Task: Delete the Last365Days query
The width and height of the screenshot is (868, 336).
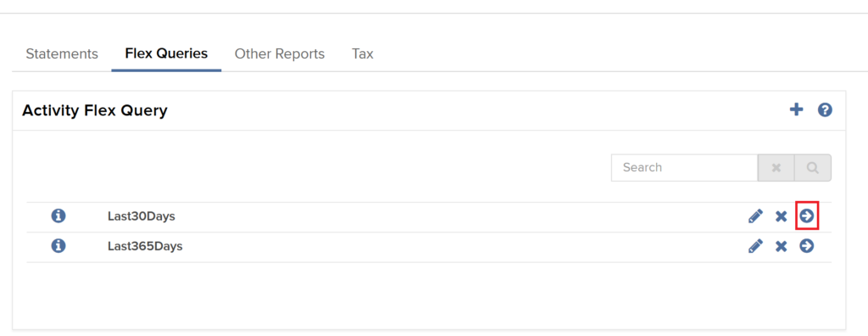Action: point(781,246)
